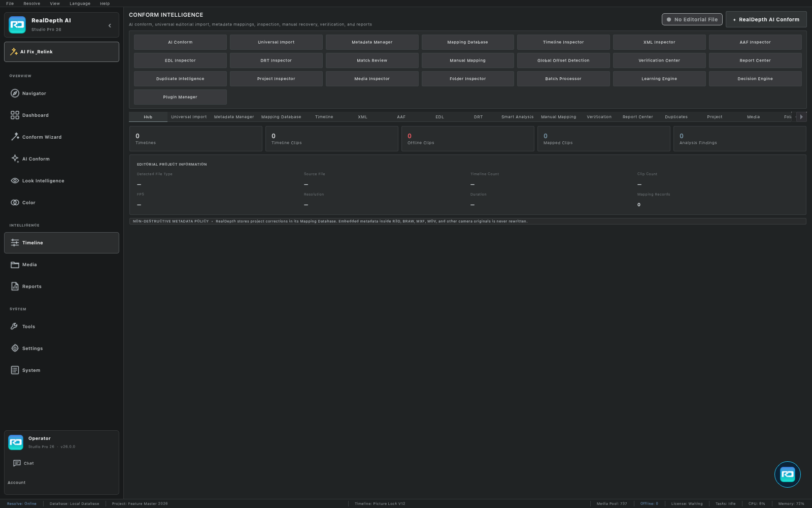Select the Timeline sliders icon in sidebar

pos(15,243)
